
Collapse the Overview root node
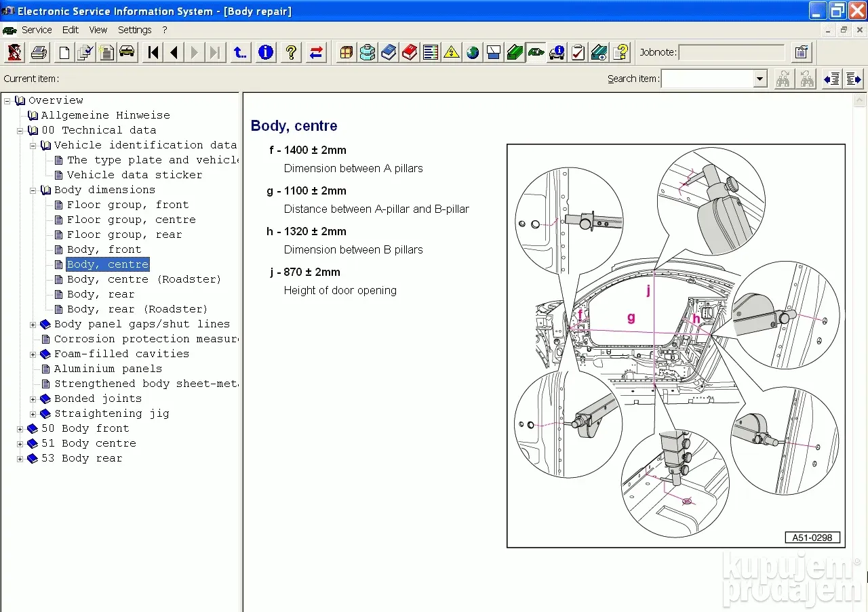coord(7,100)
